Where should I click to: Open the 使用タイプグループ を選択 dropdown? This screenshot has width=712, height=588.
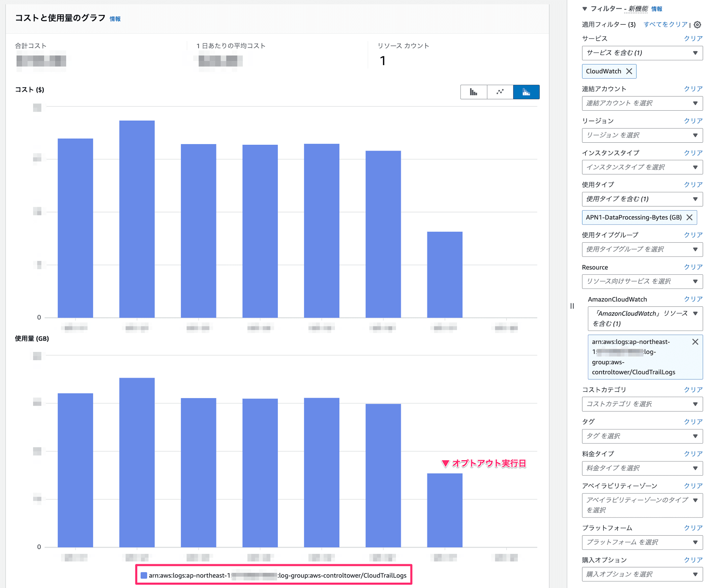tap(642, 249)
